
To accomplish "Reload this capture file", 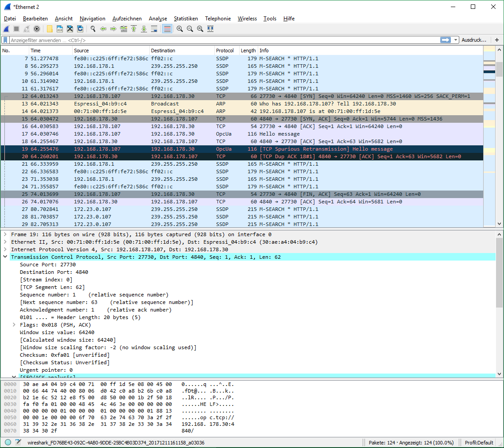I will tap(80, 29).
